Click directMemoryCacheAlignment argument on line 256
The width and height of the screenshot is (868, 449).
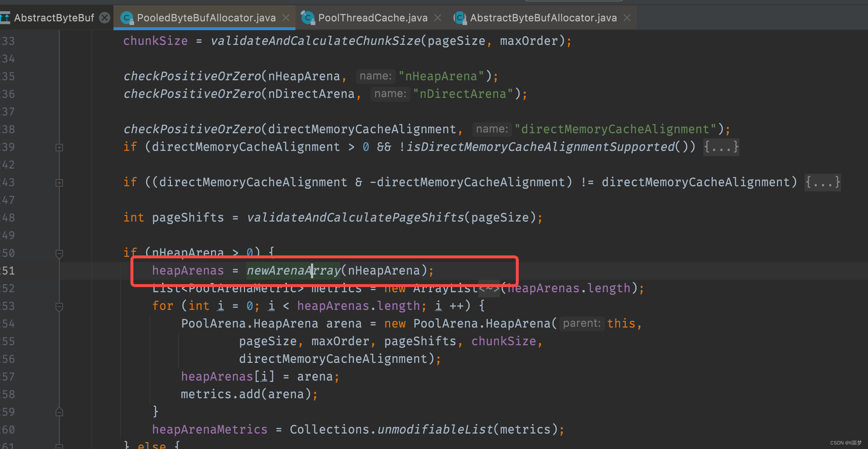pos(333,359)
